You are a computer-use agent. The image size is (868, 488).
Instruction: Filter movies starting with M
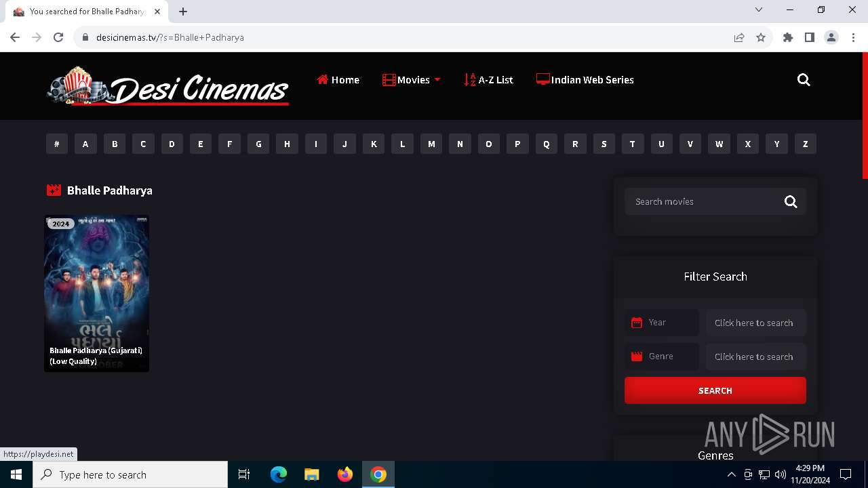[x=431, y=144]
